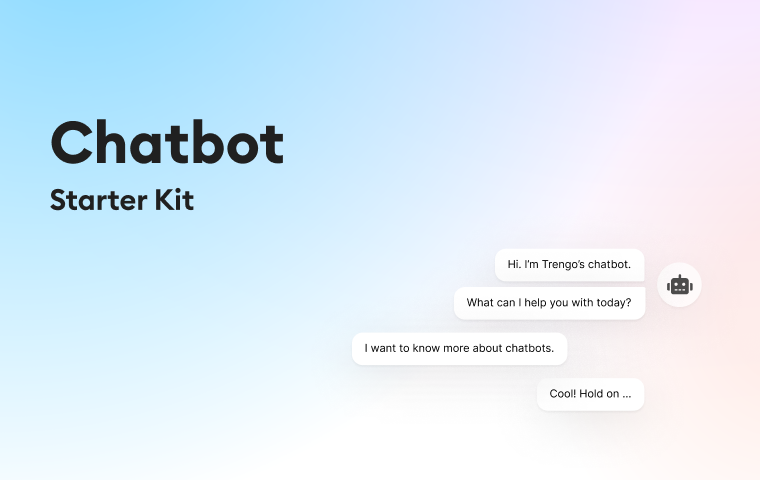
Task: Click the robot chatbot avatar icon
Action: click(x=679, y=285)
